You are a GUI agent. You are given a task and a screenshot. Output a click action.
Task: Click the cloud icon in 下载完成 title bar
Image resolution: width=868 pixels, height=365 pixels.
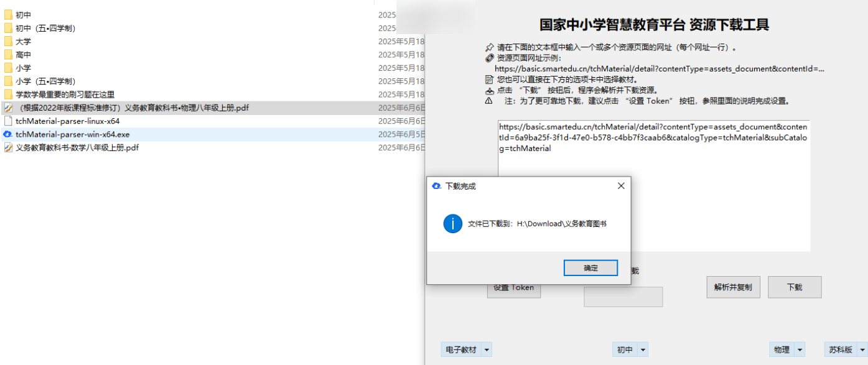437,186
